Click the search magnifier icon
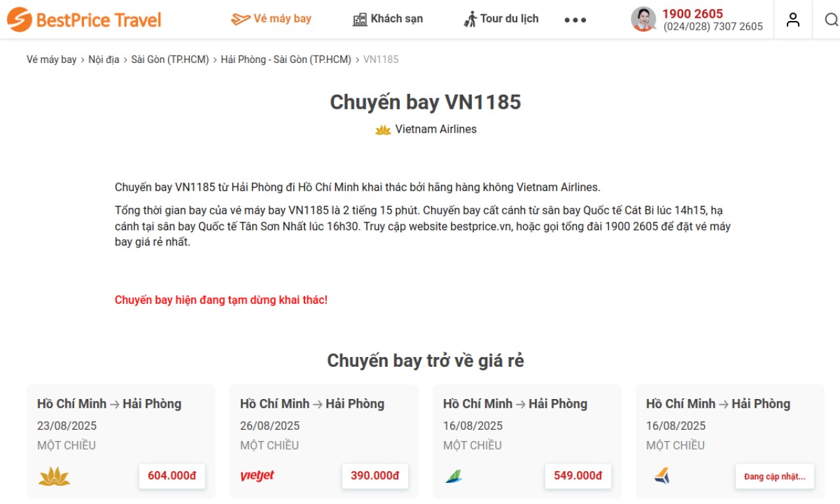This screenshot has width=840, height=504. point(831,20)
